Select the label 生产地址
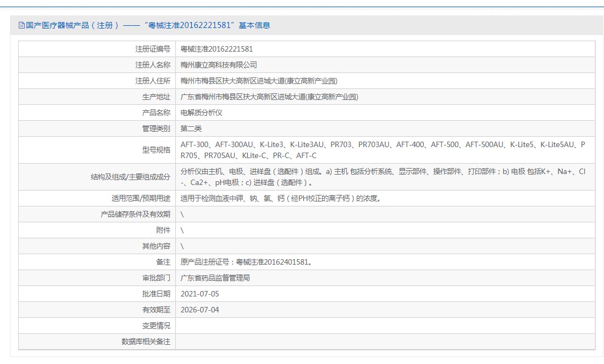 click(x=156, y=97)
